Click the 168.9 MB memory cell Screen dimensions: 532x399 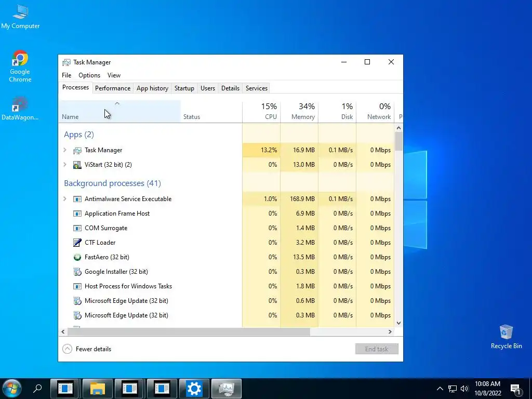299,199
